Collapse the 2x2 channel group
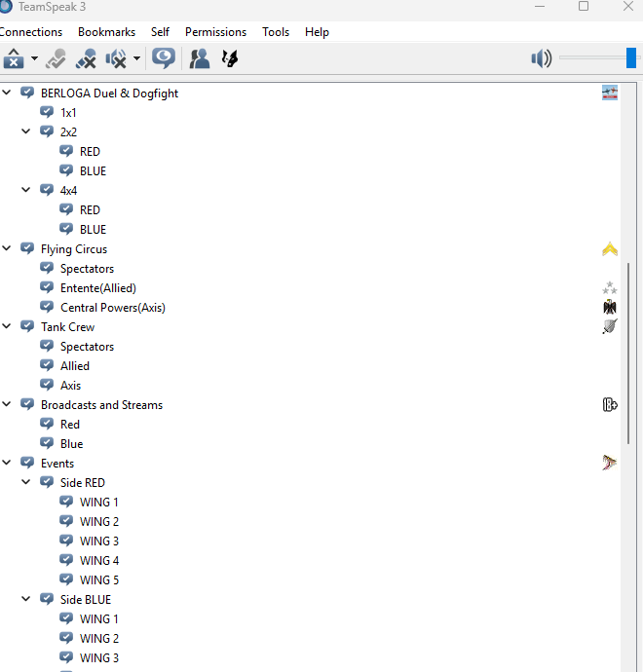Image resolution: width=643 pixels, height=672 pixels. click(26, 131)
